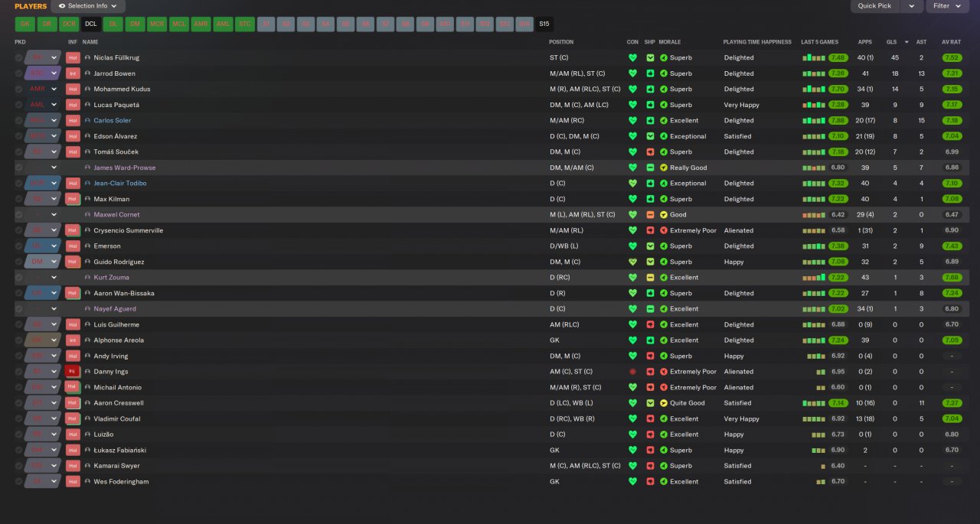Viewport: 980px width, 524px height.
Task: Click Maxwel Cornet's orange sharpness icon
Action: point(650,215)
